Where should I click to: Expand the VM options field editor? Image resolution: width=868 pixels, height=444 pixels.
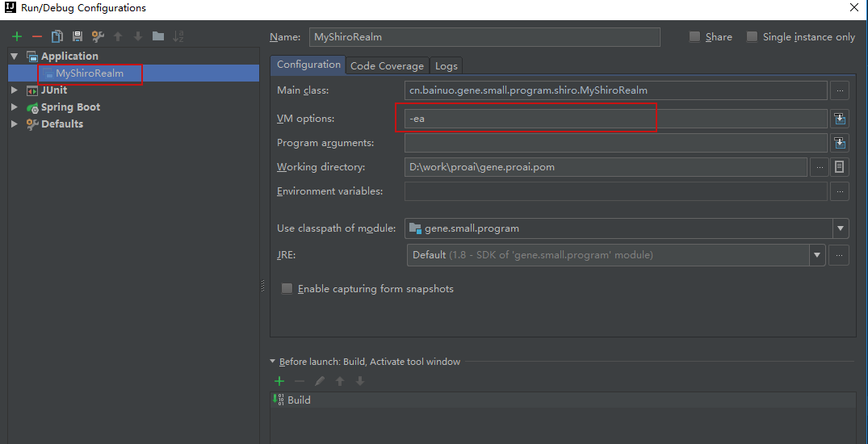[x=840, y=119]
